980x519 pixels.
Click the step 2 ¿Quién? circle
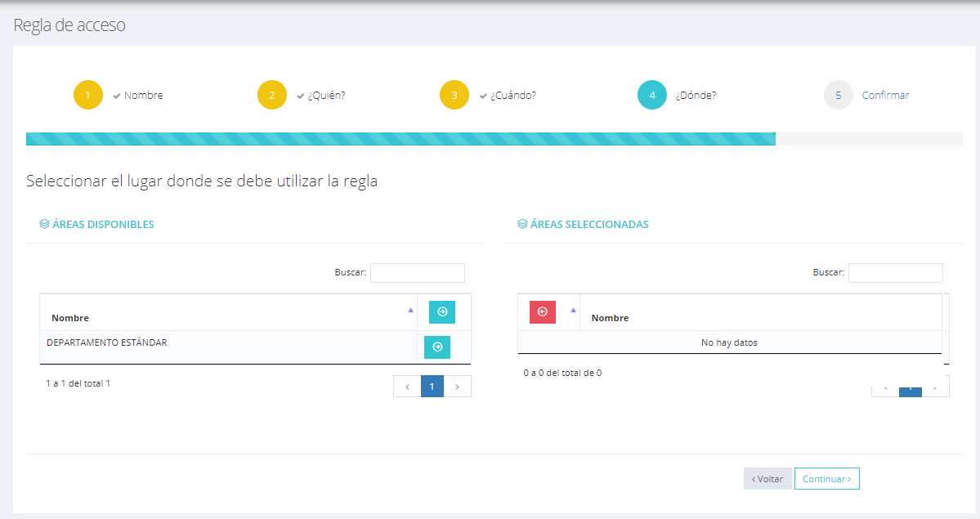[x=272, y=95]
